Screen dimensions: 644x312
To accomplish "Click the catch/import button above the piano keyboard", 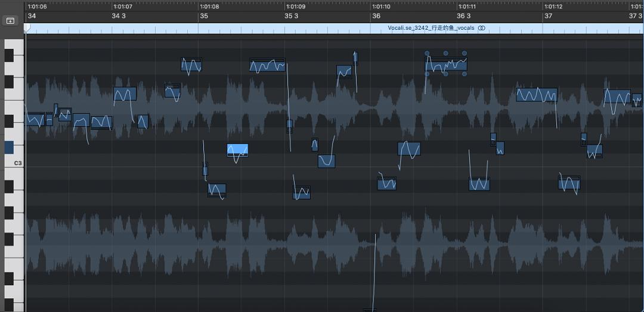I will click(x=11, y=20).
